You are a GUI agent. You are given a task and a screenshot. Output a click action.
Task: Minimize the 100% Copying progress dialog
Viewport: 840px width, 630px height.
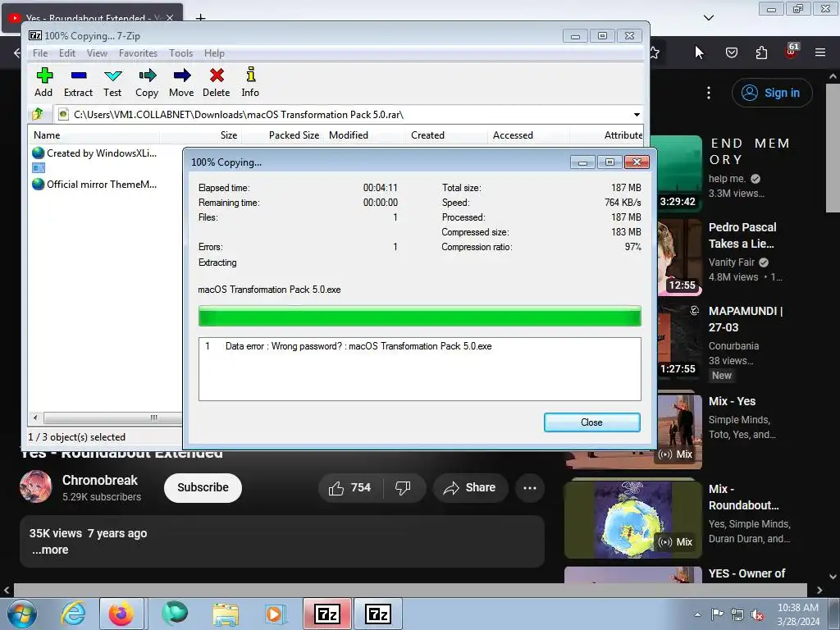point(582,162)
